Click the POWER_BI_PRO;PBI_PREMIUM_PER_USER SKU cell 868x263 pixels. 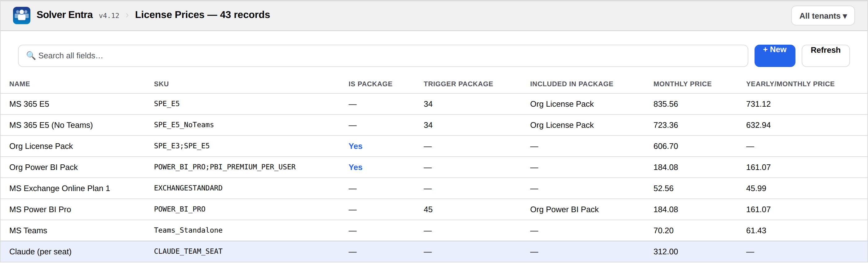(224, 167)
